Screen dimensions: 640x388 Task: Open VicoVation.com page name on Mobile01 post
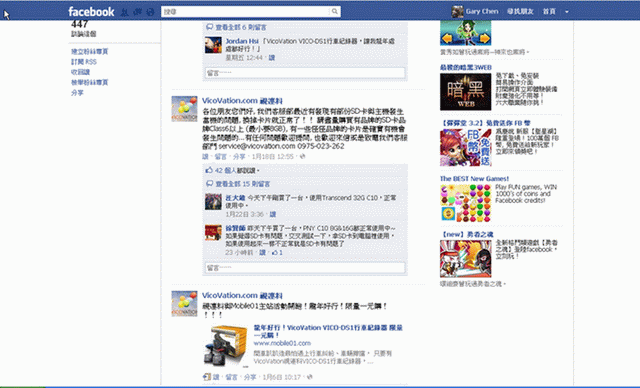pyautogui.click(x=242, y=295)
